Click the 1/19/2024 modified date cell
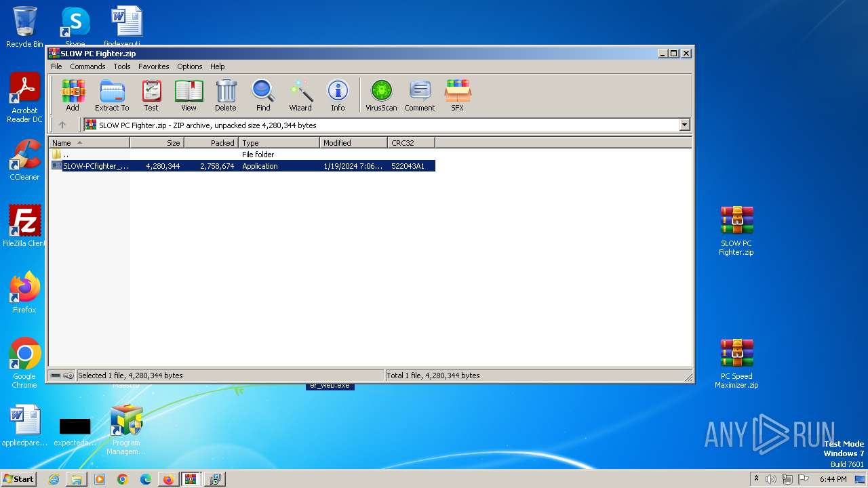Image resolution: width=868 pixels, height=488 pixels. (x=353, y=166)
